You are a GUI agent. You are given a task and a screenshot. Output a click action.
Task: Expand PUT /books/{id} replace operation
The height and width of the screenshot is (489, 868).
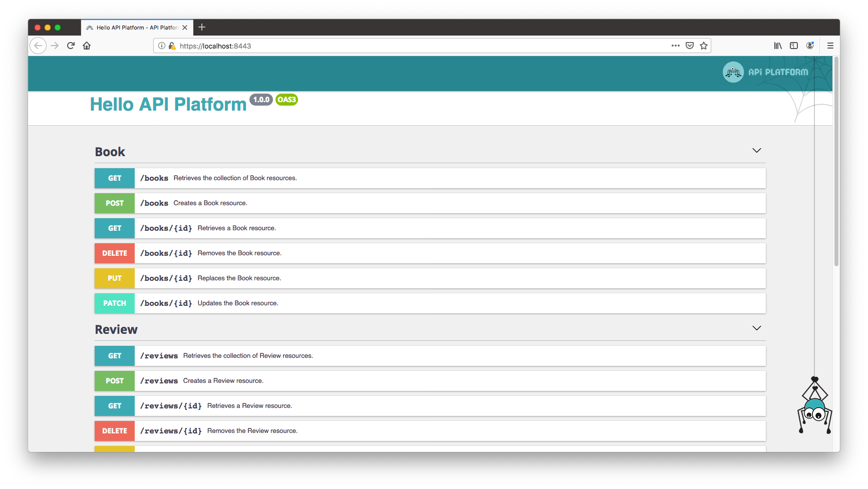coord(430,278)
